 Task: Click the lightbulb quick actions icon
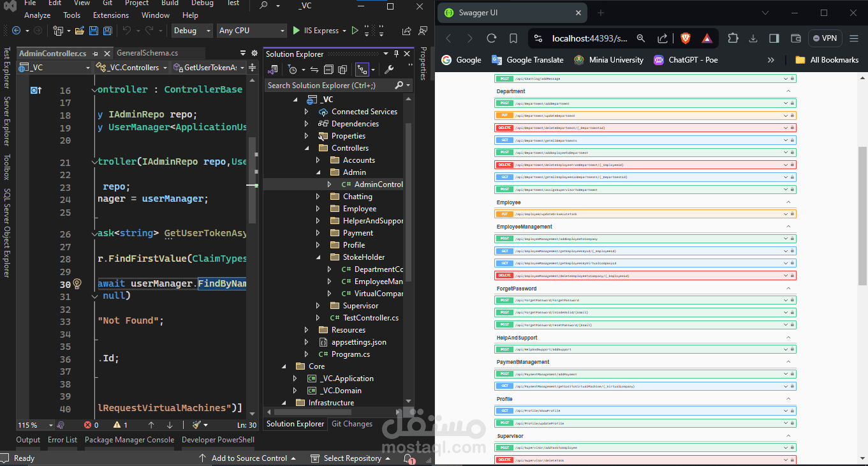click(77, 284)
